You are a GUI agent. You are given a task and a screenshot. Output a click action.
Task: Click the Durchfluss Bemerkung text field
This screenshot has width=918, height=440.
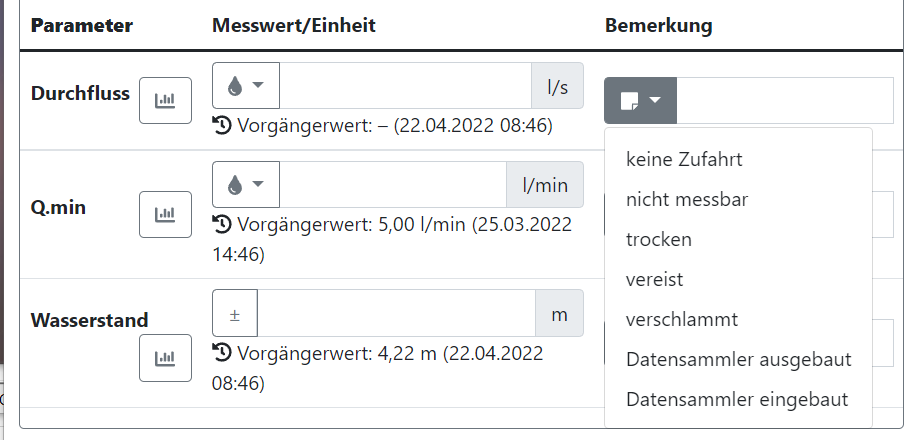[x=785, y=101]
